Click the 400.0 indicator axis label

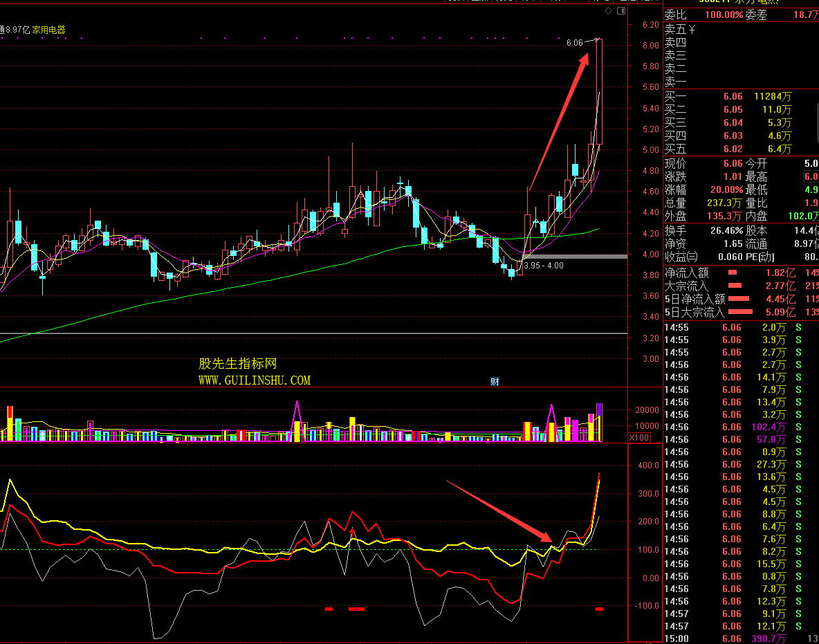pos(649,466)
